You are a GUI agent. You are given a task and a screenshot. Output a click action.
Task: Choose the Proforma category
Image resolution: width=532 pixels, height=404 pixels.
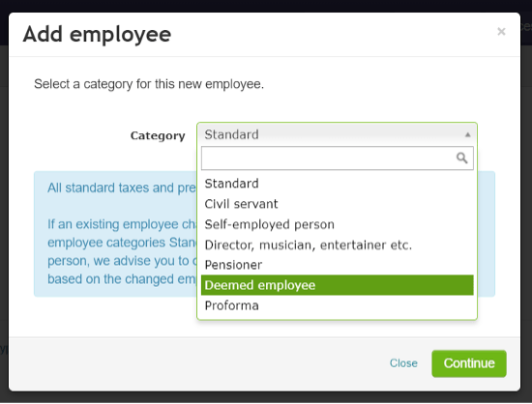[337, 305]
